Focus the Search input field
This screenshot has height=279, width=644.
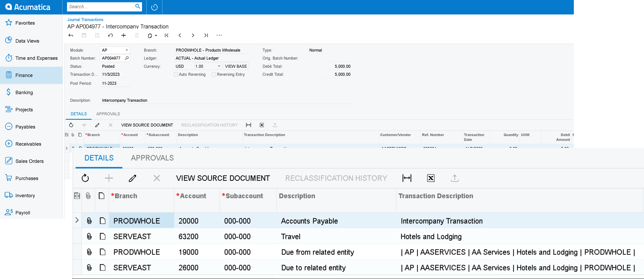101,7
